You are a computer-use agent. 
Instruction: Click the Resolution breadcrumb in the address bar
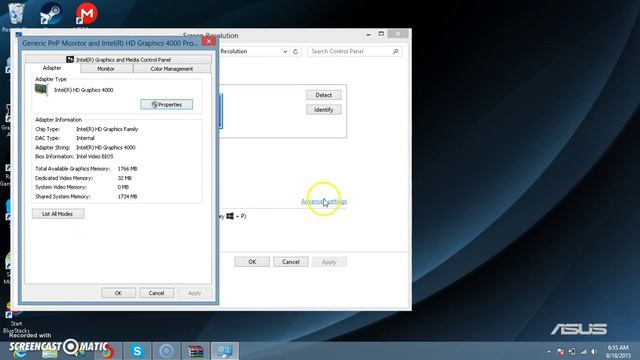(233, 51)
